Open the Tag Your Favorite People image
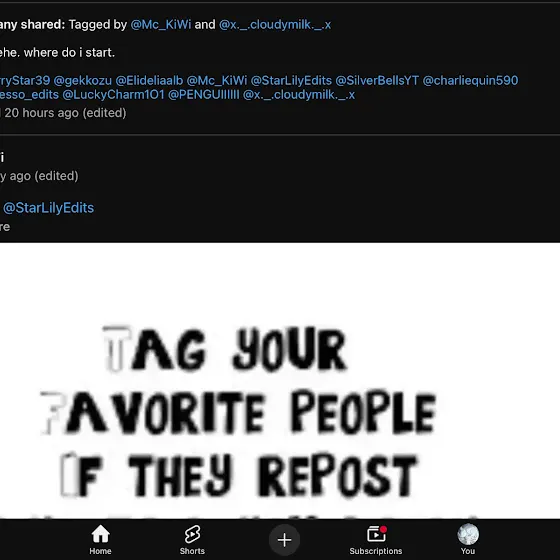560x560 pixels. coord(280,381)
